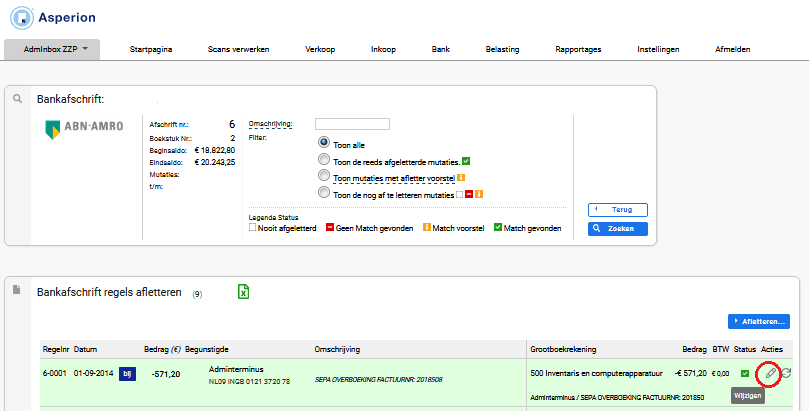Click the green status checkmark on row 6-0001
The image size is (809, 411).
pos(745,373)
